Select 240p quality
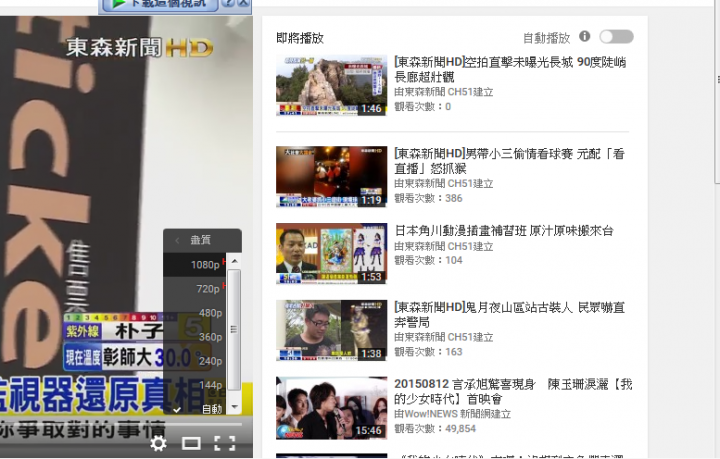Screen dimensions: 720x459 (195, 361)
